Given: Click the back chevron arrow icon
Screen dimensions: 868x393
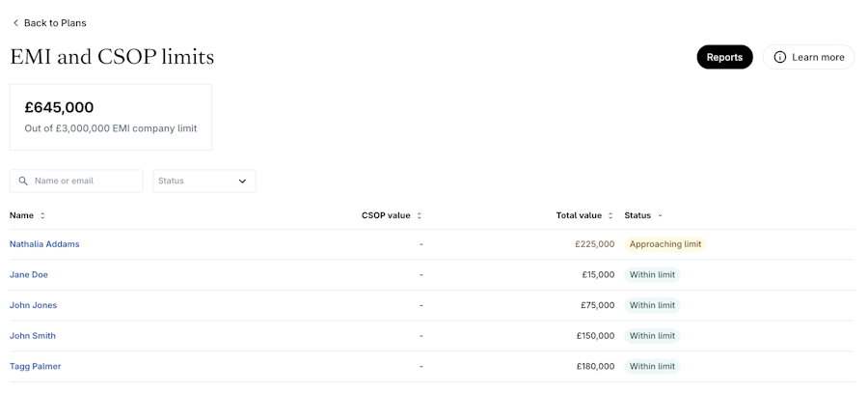Looking at the screenshot, I should coord(15,23).
